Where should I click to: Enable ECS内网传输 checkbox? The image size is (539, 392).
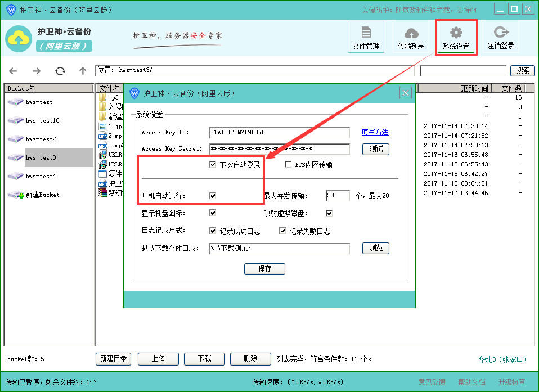tap(288, 165)
